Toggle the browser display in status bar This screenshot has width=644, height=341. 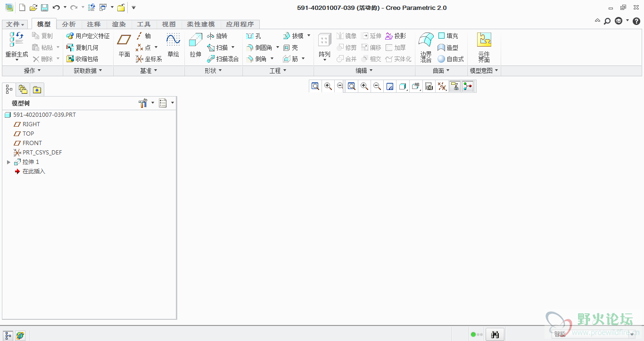coord(20,335)
